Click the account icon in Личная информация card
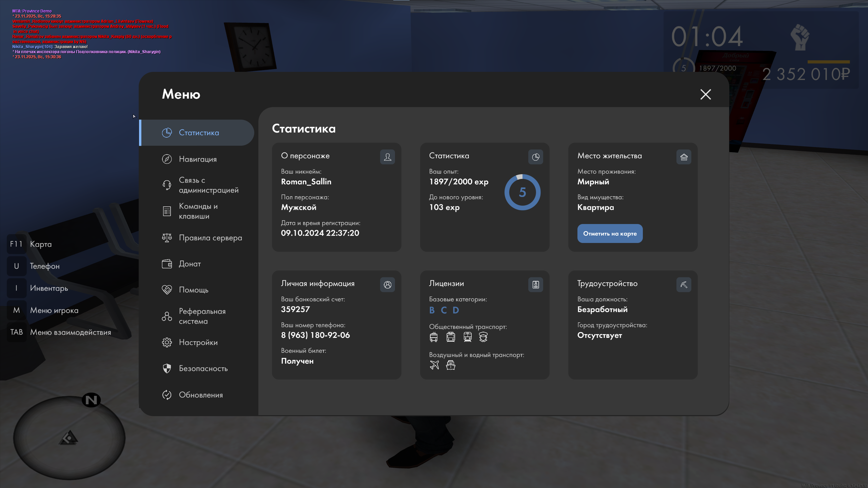Image resolution: width=868 pixels, height=488 pixels. [388, 285]
